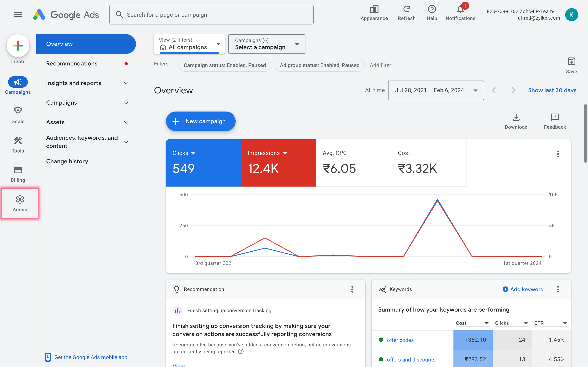The height and width of the screenshot is (367, 588).
Task: Open the Admin gear icon
Action: coord(20,200)
